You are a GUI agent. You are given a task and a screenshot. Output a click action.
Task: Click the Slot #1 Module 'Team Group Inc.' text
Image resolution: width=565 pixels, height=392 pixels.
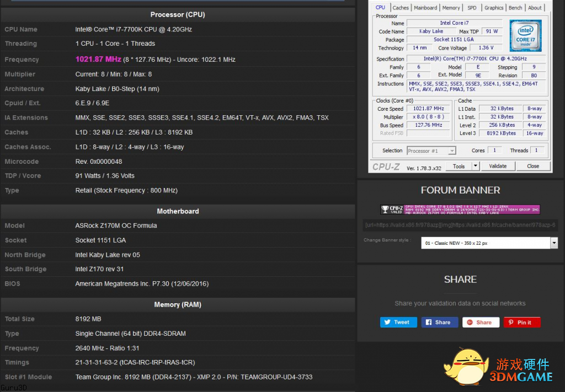pos(194,377)
